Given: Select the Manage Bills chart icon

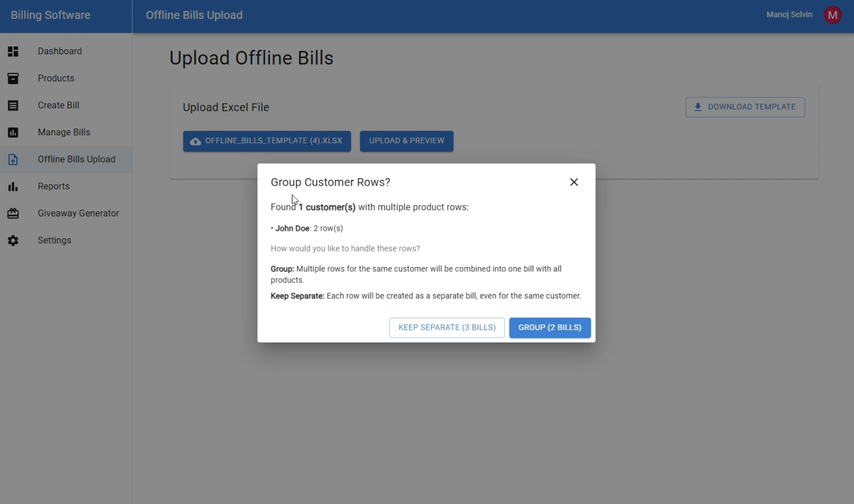Looking at the screenshot, I should click(13, 133).
